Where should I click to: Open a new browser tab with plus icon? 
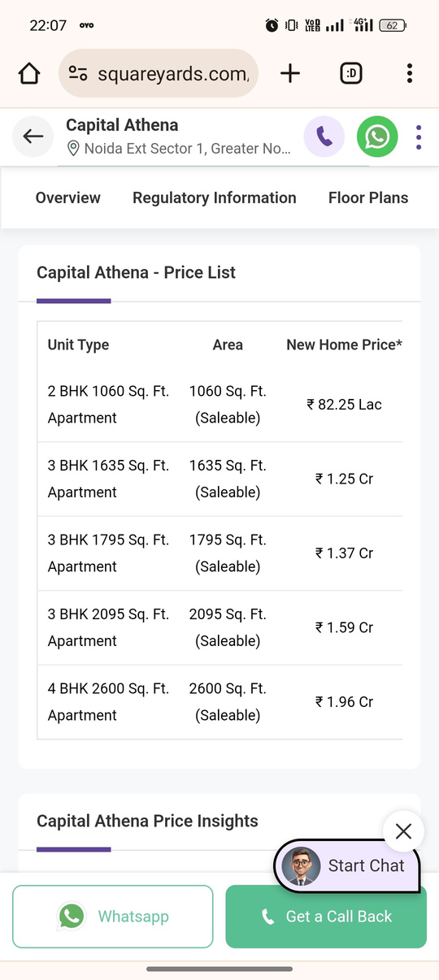coord(290,74)
